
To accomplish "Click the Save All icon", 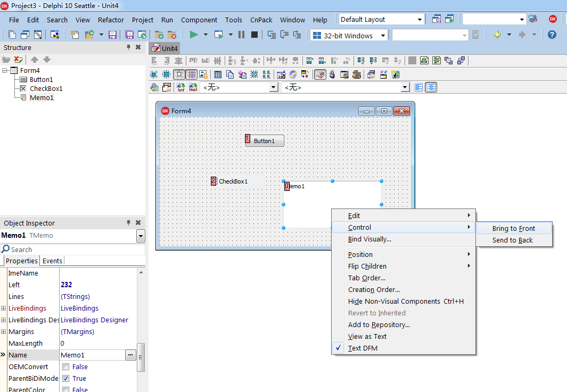I will click(129, 35).
